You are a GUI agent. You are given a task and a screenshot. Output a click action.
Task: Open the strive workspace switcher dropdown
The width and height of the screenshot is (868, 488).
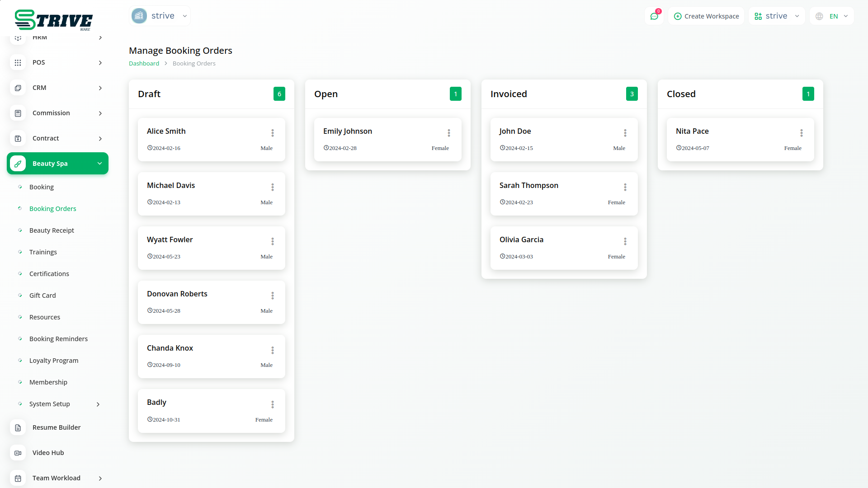click(777, 16)
